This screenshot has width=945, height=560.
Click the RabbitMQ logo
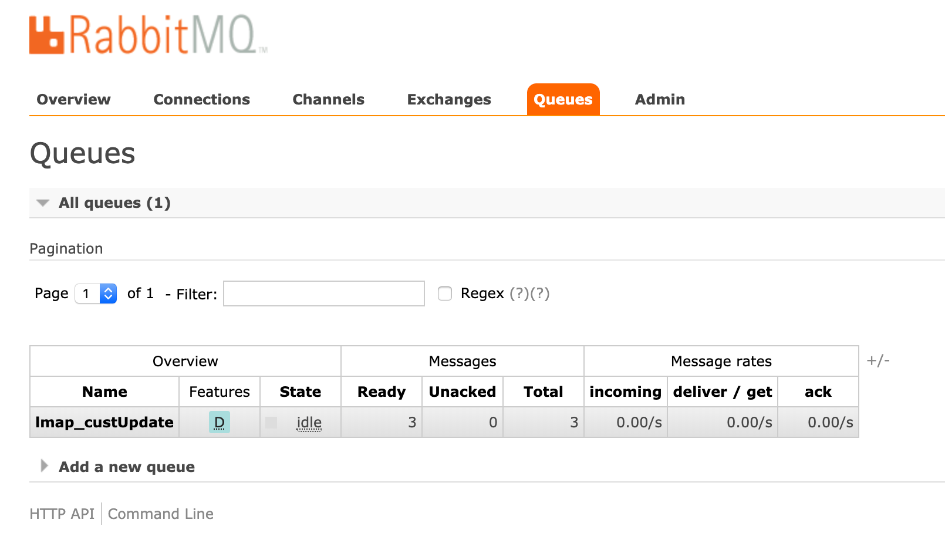148,35
